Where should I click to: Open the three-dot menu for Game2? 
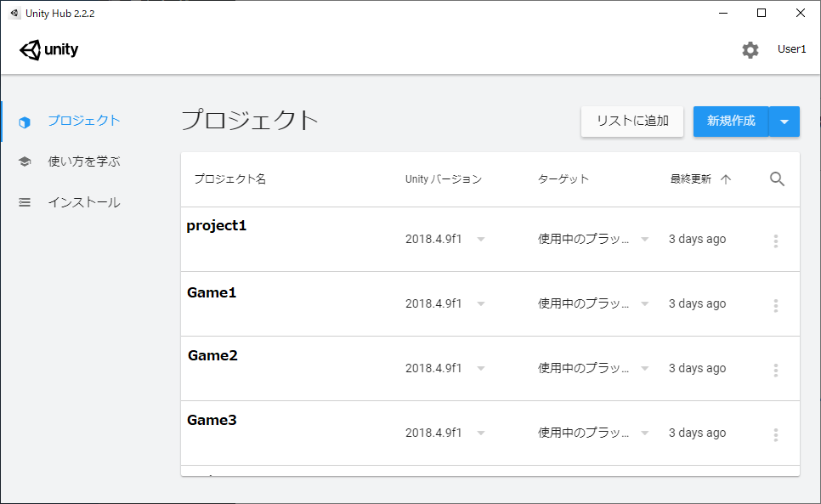click(775, 370)
